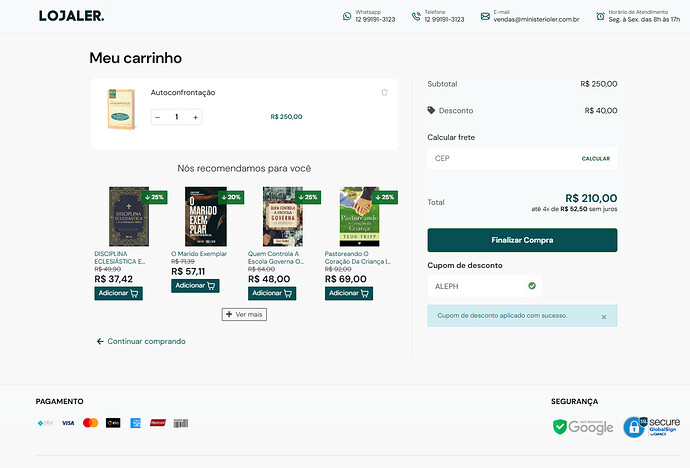Click the green coupon applied checkmark
Screen dimensions: 690x468
(531, 286)
